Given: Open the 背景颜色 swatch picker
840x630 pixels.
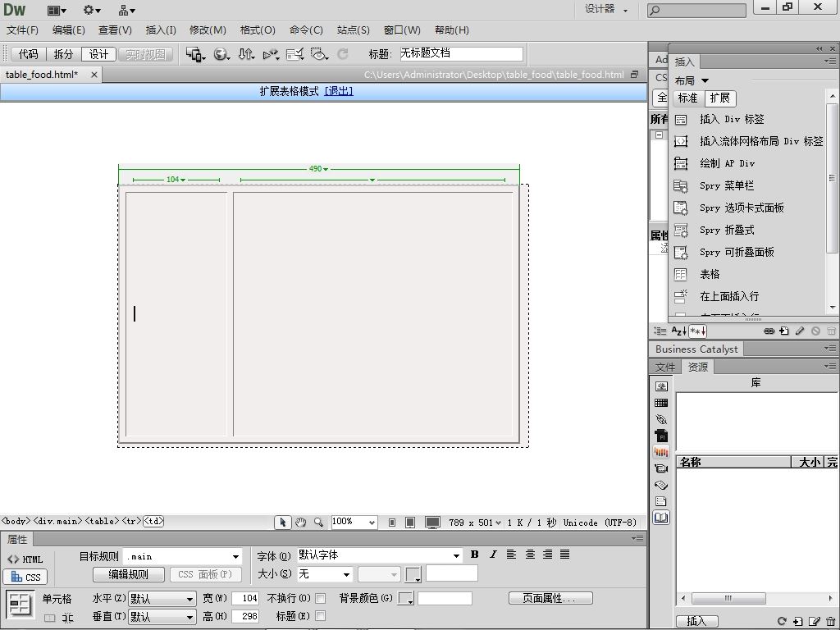Looking at the screenshot, I should 405,598.
